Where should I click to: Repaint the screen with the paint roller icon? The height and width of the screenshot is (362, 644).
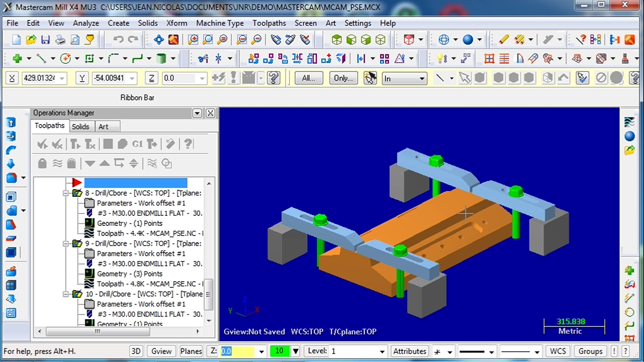tap(173, 39)
